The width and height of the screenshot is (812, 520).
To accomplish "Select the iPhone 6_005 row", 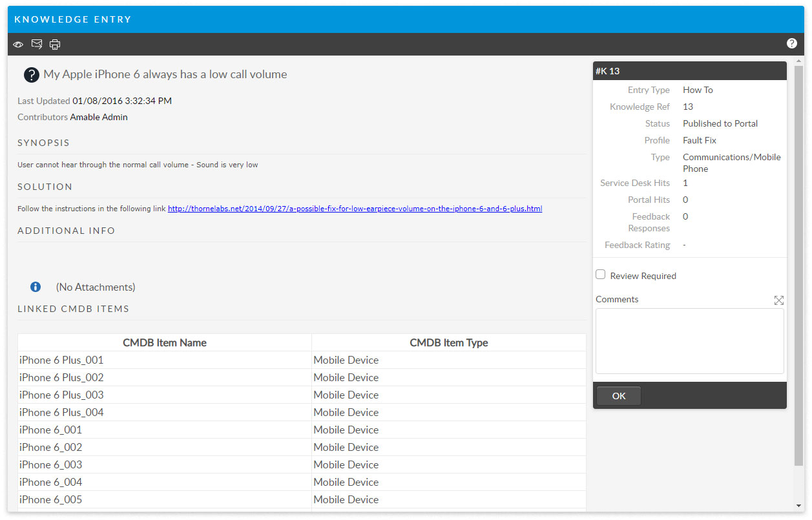I will [302, 499].
